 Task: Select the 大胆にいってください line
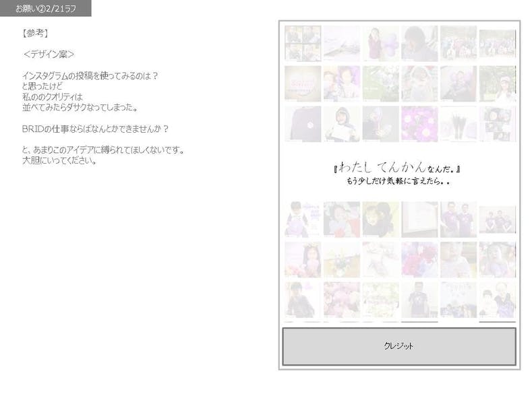click(59, 160)
